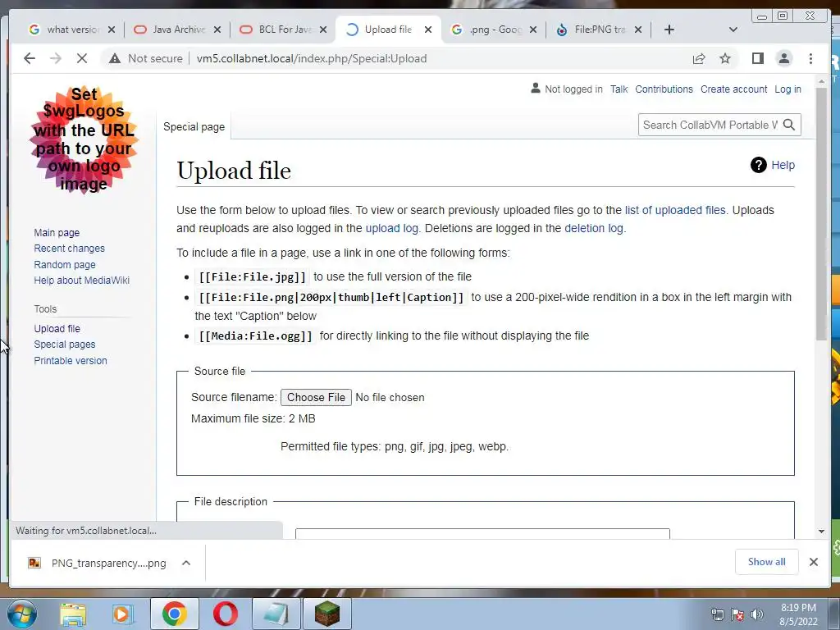The image size is (840, 630).
Task: Open the deletion log link
Action: (x=594, y=228)
